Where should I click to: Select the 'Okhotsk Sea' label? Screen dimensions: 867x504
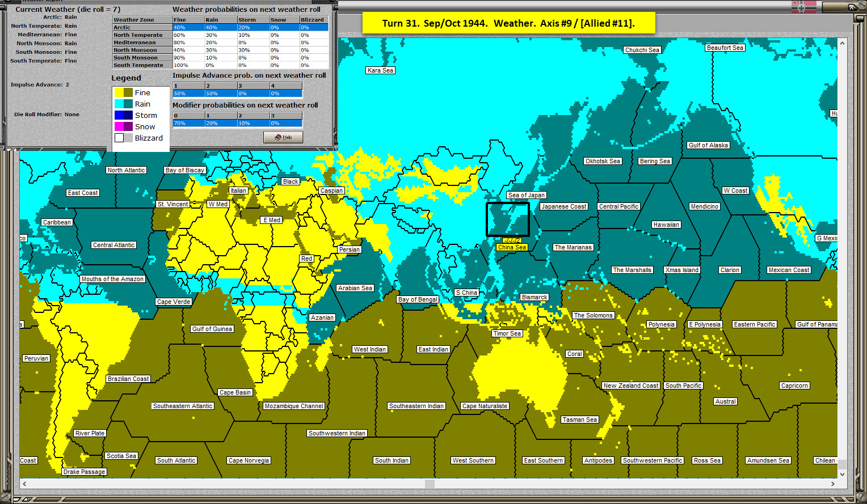(x=603, y=161)
